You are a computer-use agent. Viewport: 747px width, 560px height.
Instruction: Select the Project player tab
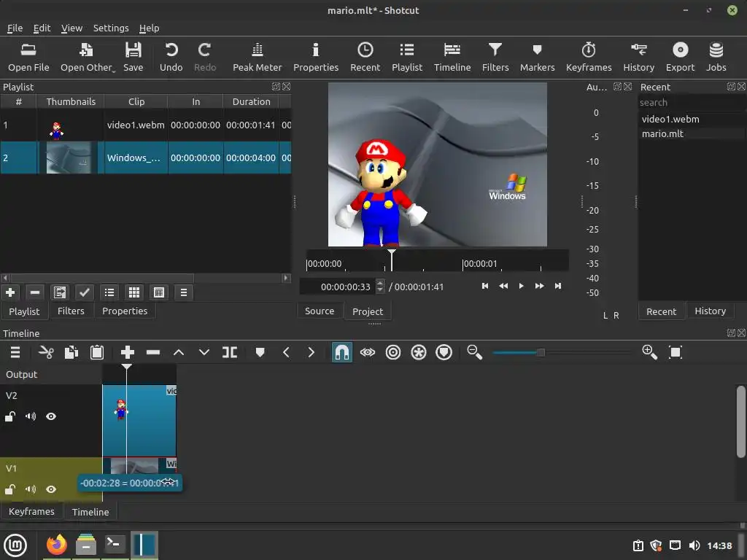368,311
